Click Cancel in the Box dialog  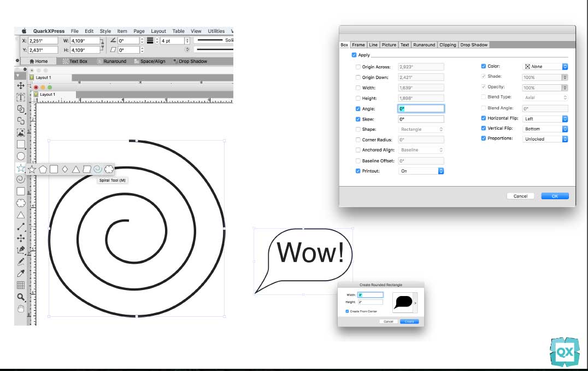(520, 196)
